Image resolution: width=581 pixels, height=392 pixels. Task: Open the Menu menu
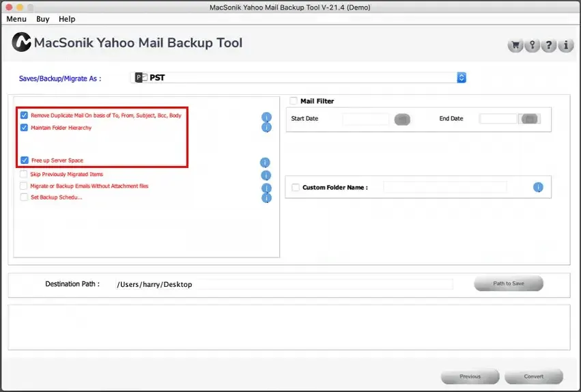pos(16,19)
